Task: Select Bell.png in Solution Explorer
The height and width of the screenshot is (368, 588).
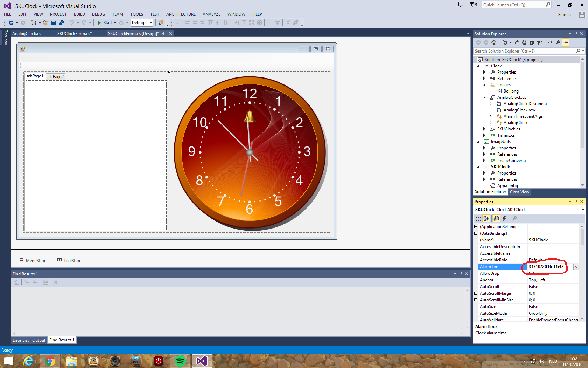Action: [x=511, y=91]
